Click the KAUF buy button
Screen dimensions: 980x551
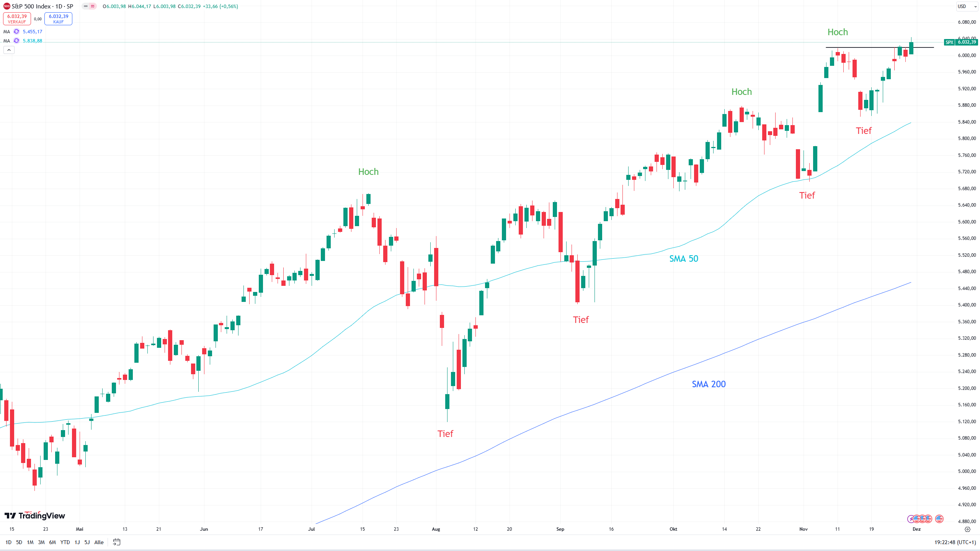point(58,19)
